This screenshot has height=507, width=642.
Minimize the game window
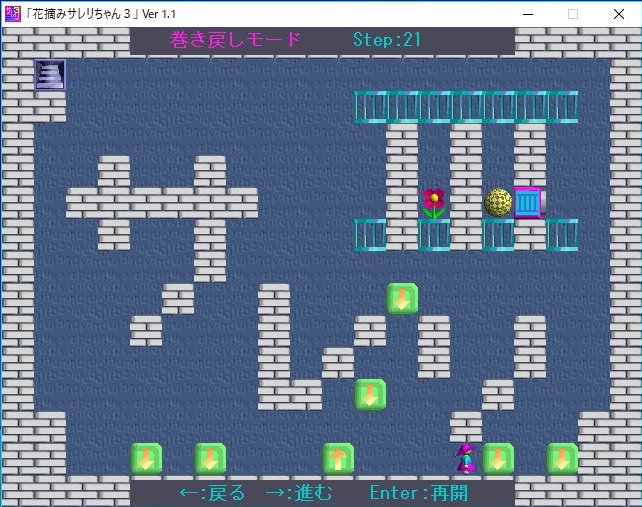pos(527,14)
